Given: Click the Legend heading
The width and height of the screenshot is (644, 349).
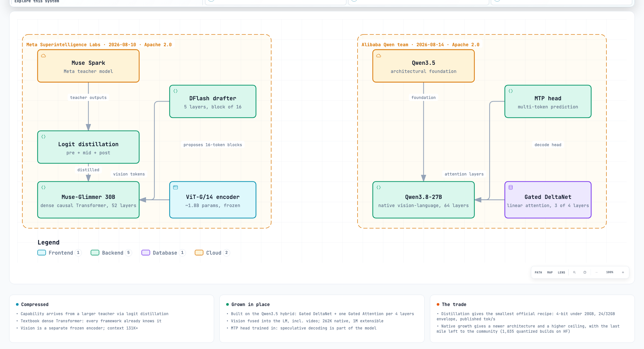Looking at the screenshot, I should point(49,242).
